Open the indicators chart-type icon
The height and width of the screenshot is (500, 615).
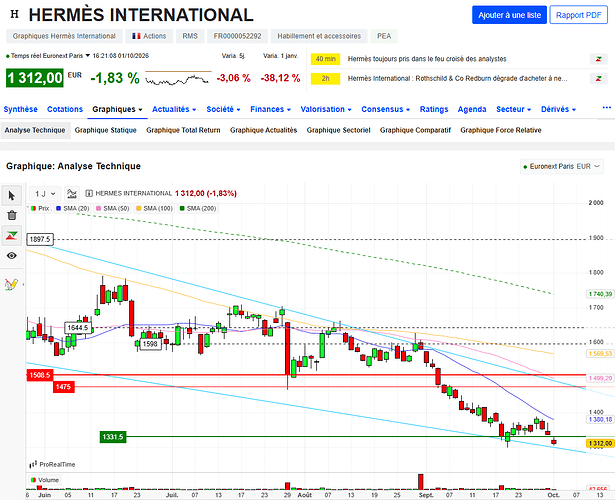click(x=72, y=194)
